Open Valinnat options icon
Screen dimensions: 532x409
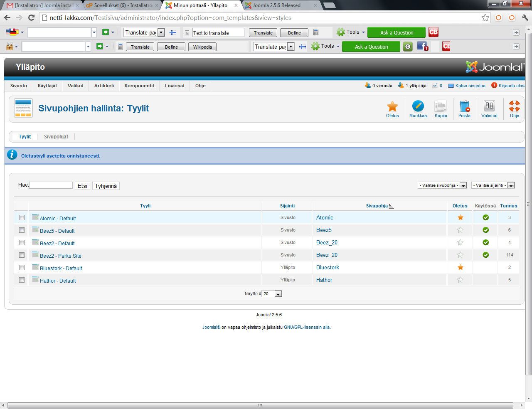tap(489, 106)
